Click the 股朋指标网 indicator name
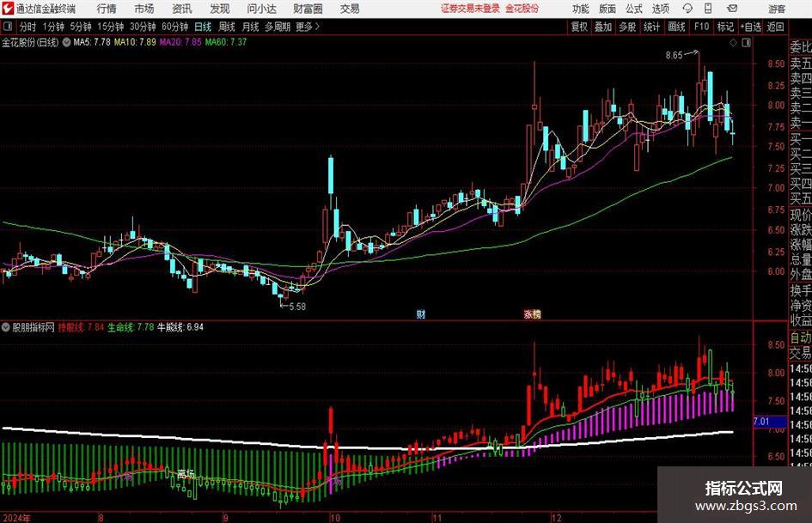Image resolution: width=812 pixels, height=523 pixels. (34, 327)
